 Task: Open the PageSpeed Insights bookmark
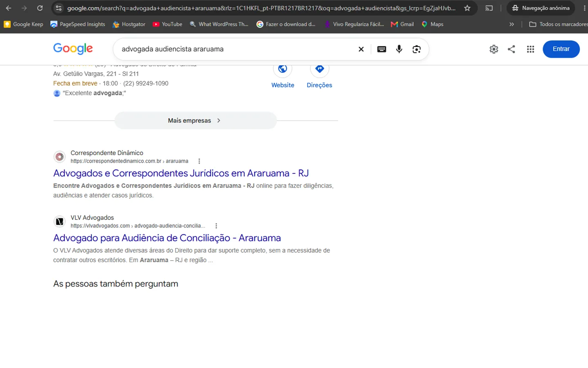tap(78, 24)
